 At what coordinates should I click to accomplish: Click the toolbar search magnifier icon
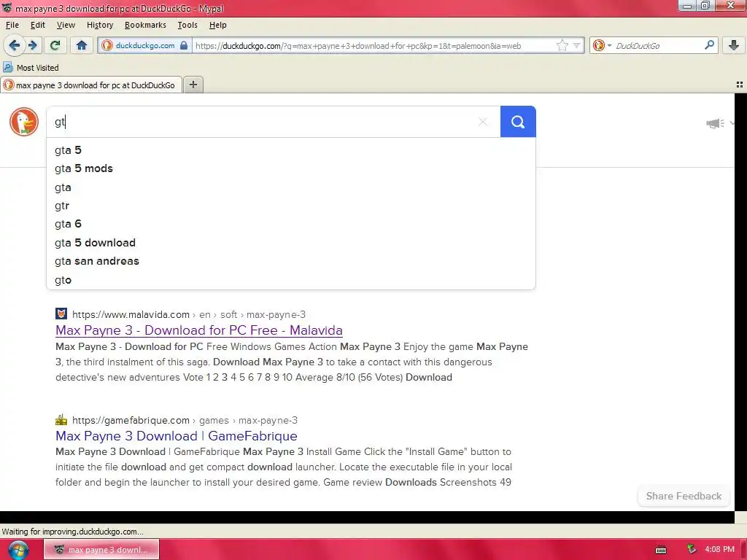pos(709,45)
